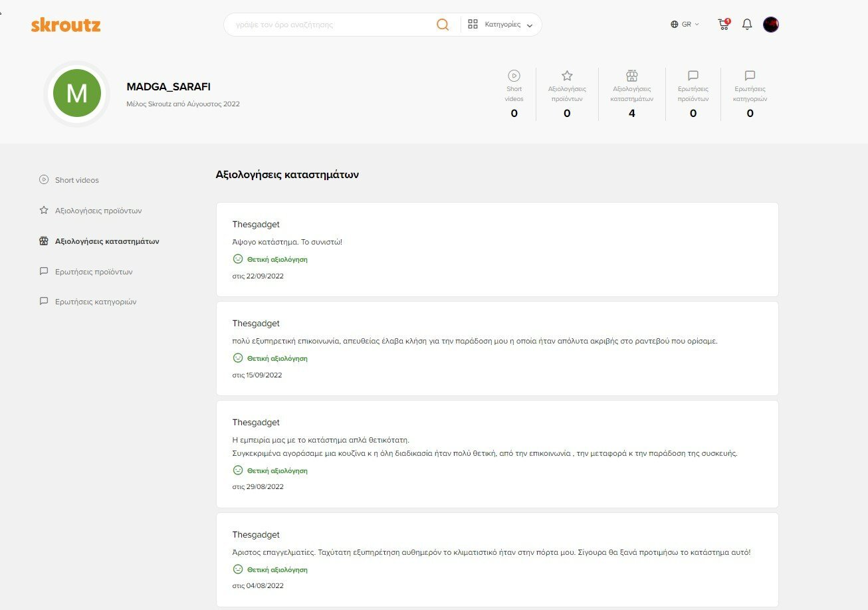
Task: Click the sidebar star icon
Action: click(x=44, y=210)
